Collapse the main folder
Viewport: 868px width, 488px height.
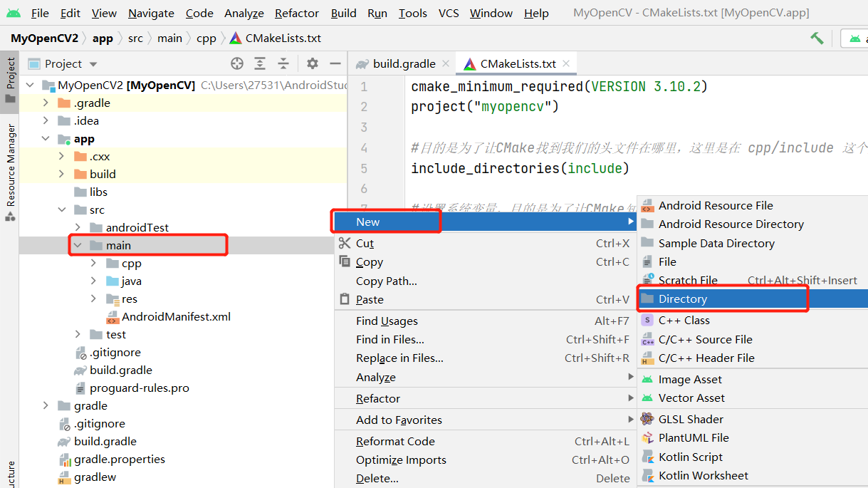pos(78,245)
